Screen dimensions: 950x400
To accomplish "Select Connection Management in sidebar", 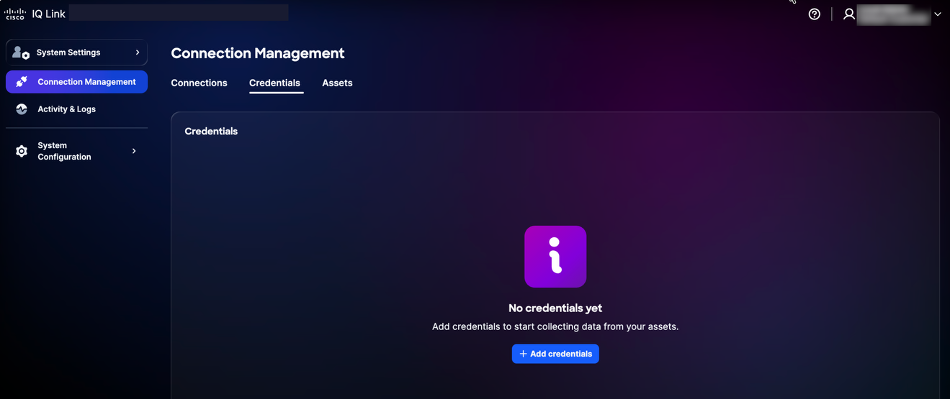I will [x=77, y=82].
